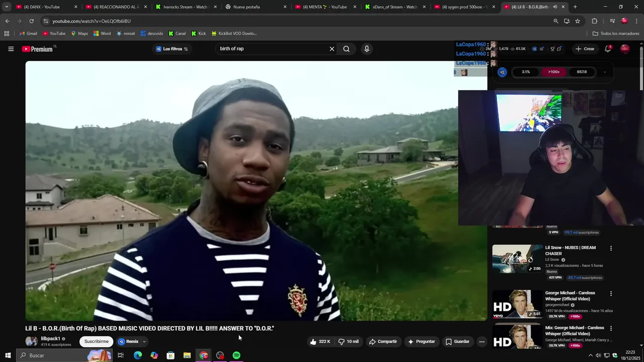Open the KickBot VOD Downloader bookmark

click(234, 34)
